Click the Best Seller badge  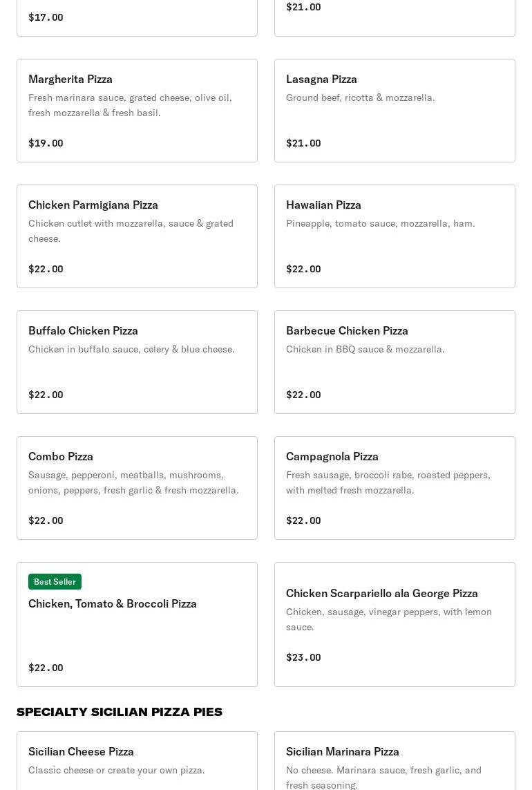point(55,581)
